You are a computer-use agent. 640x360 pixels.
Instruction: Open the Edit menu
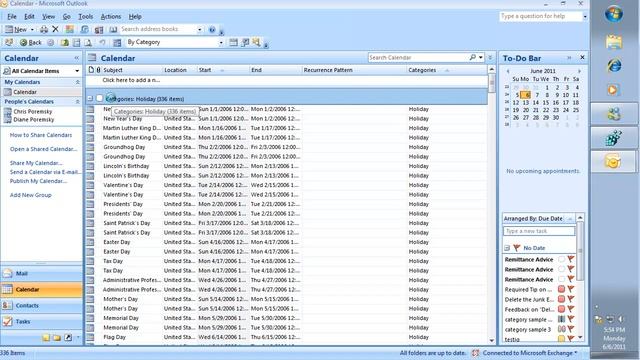point(29,17)
